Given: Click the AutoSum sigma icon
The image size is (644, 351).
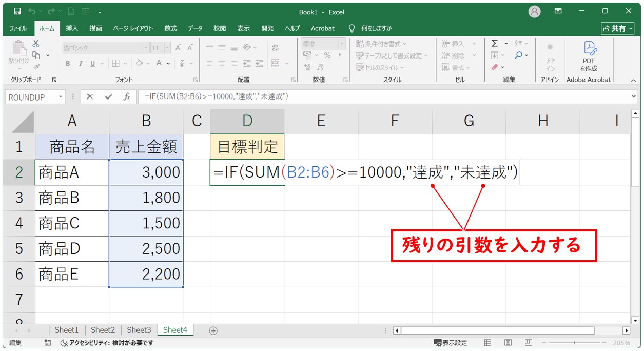Looking at the screenshot, I should (494, 44).
